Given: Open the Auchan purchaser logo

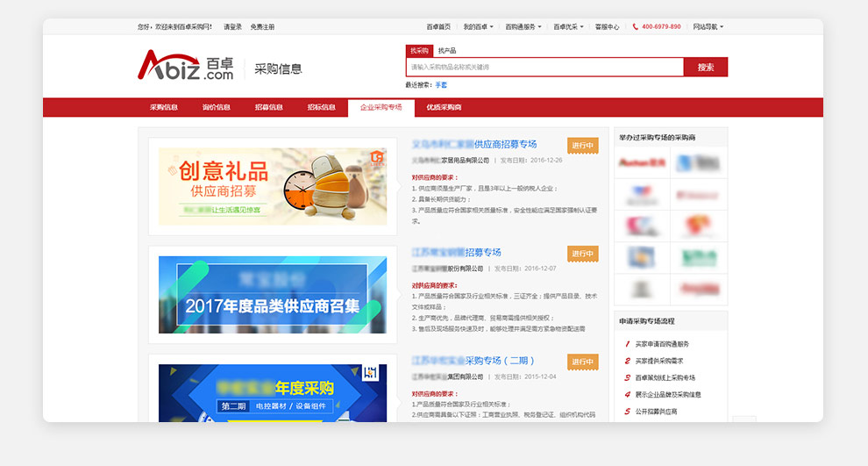Looking at the screenshot, I should [642, 162].
